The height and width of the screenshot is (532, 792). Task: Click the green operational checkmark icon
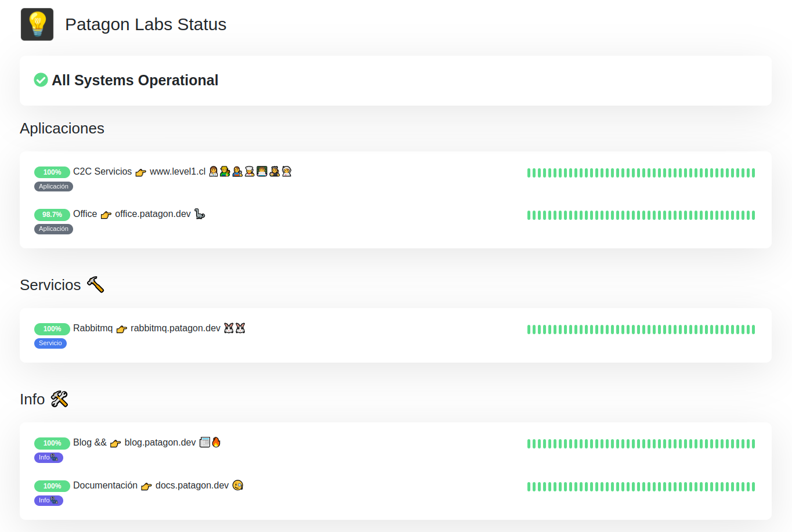(x=41, y=80)
